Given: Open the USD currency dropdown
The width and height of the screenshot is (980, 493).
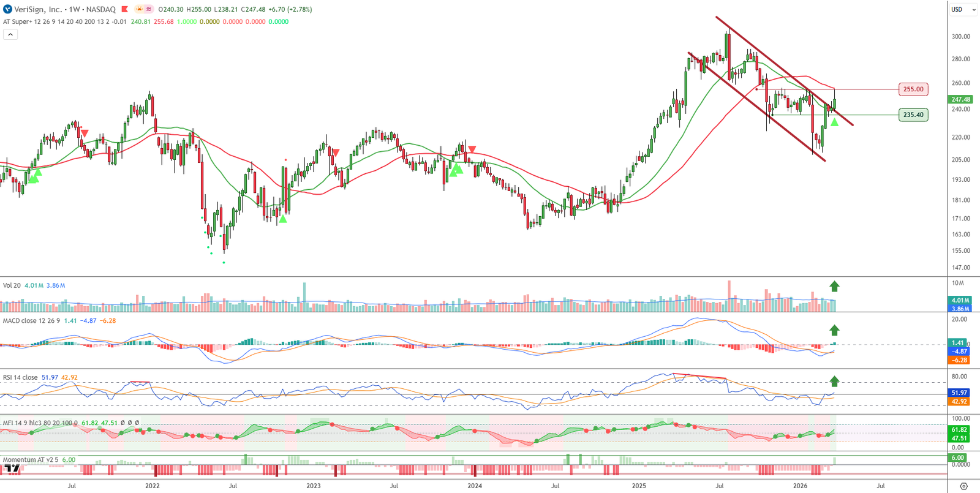Looking at the screenshot, I should 963,9.
